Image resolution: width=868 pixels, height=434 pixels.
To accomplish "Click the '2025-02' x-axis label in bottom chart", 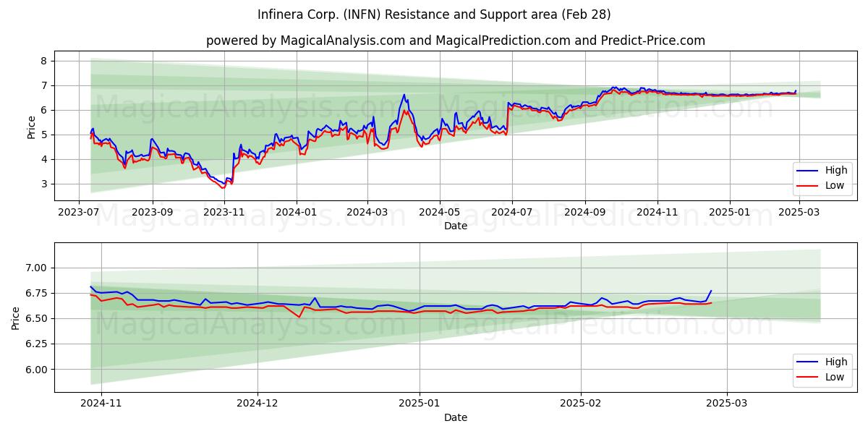I will tap(582, 404).
